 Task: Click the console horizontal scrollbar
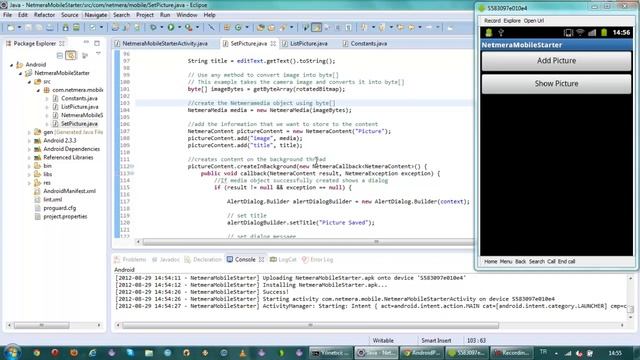coord(310,325)
